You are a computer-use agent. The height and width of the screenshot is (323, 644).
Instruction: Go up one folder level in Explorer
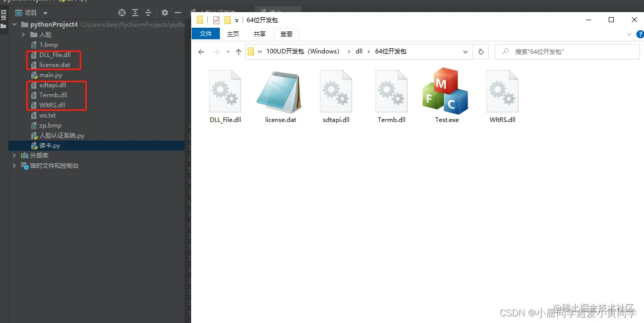pos(239,52)
